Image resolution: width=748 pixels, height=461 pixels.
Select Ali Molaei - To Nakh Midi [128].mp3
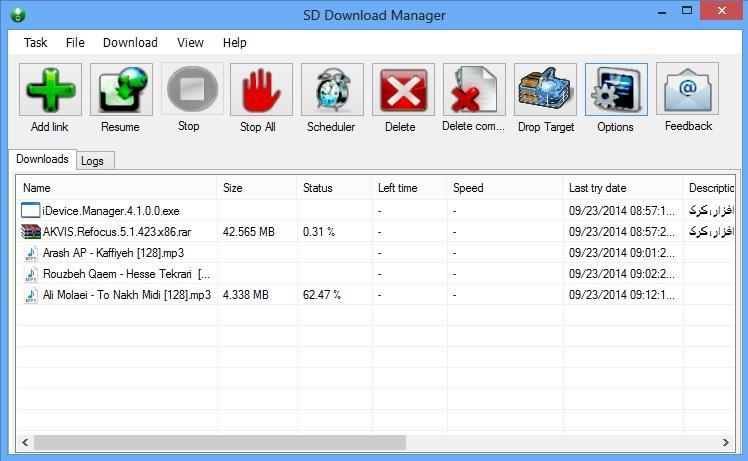127,295
